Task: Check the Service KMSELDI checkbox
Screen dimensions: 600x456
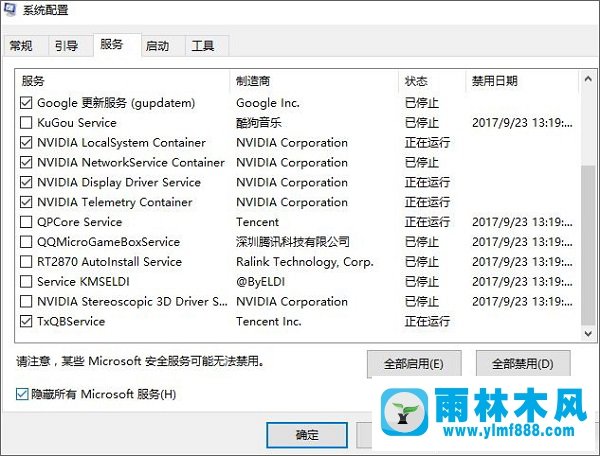Action: (26, 282)
